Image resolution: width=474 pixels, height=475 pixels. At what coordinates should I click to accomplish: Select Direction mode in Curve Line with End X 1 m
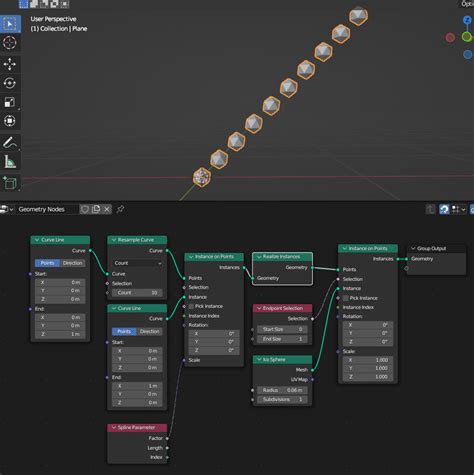[x=149, y=331]
